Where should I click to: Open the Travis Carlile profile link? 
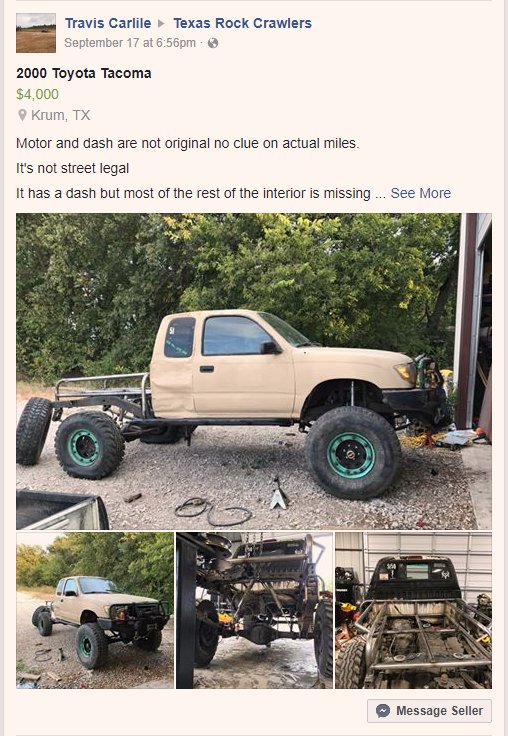coord(108,23)
